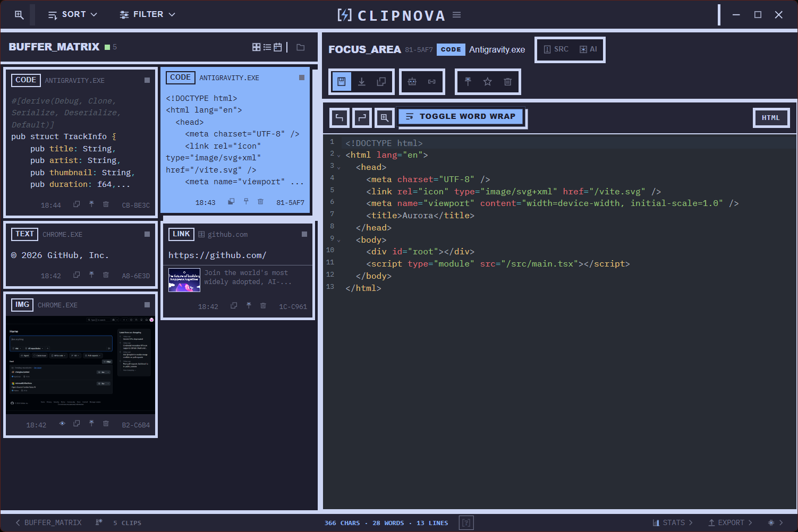This screenshot has width=798, height=532.
Task: Click the save icon in the focus toolbar
Action: [x=342, y=82]
